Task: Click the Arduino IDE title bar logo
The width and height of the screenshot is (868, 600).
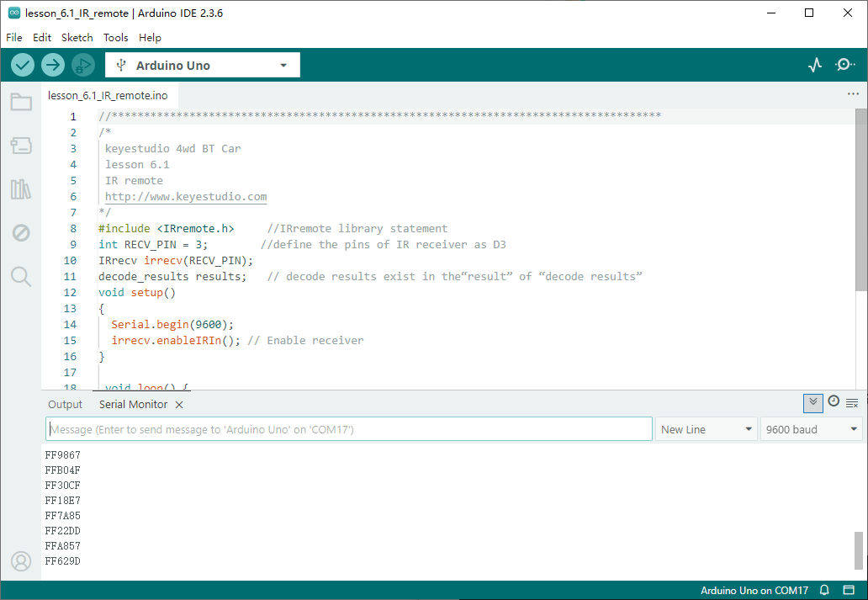Action: tap(14, 13)
